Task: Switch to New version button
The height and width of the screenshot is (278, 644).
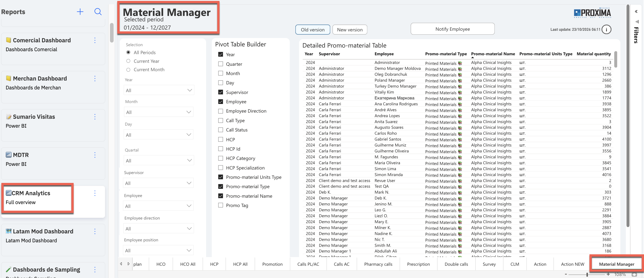Action: [350, 30]
